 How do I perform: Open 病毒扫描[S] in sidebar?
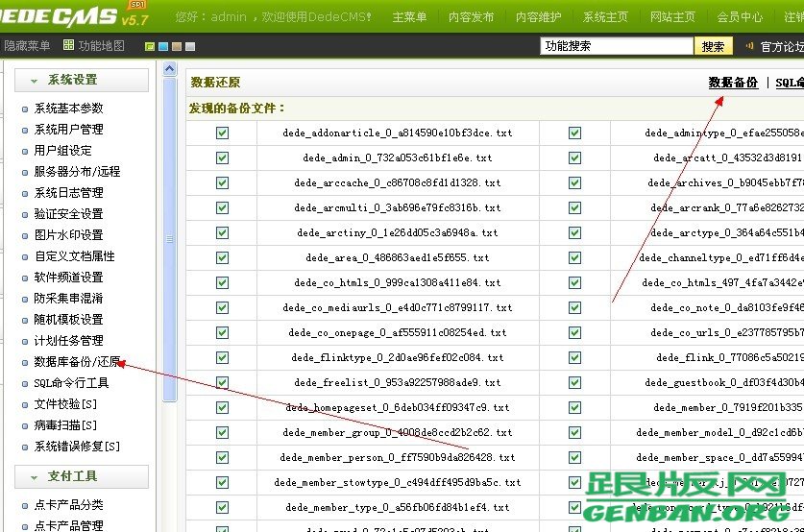coord(65,425)
